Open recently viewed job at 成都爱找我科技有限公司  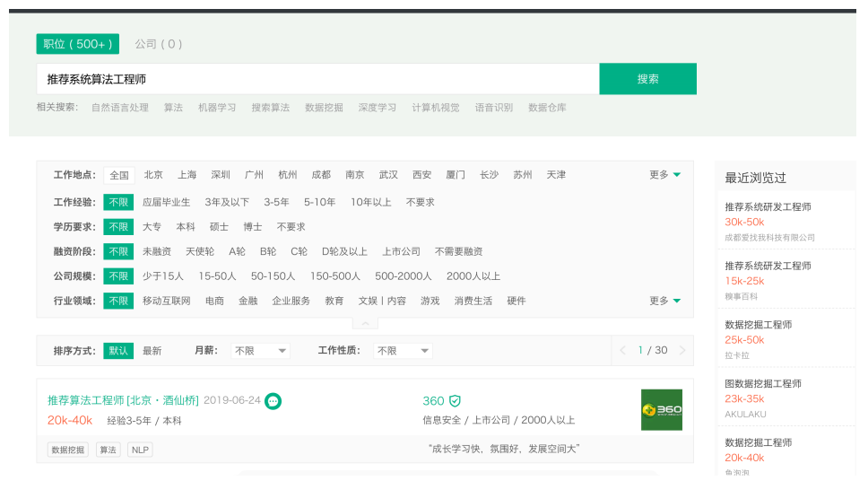pyautogui.click(x=786, y=221)
